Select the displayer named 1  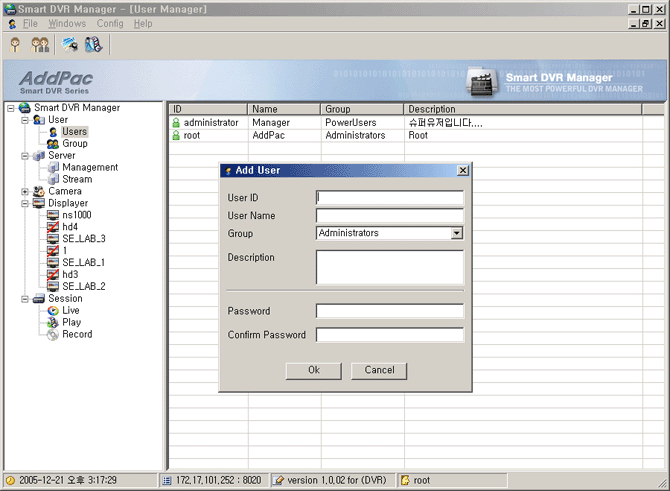65,251
